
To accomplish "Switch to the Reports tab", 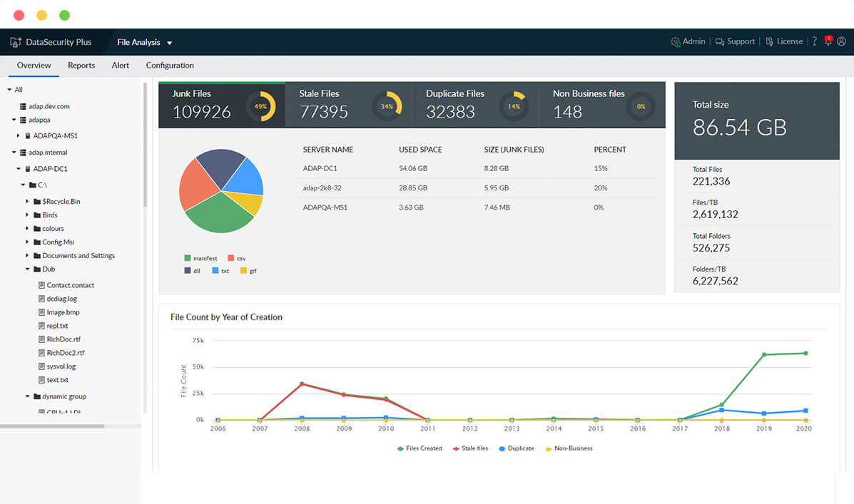I will pyautogui.click(x=81, y=65).
